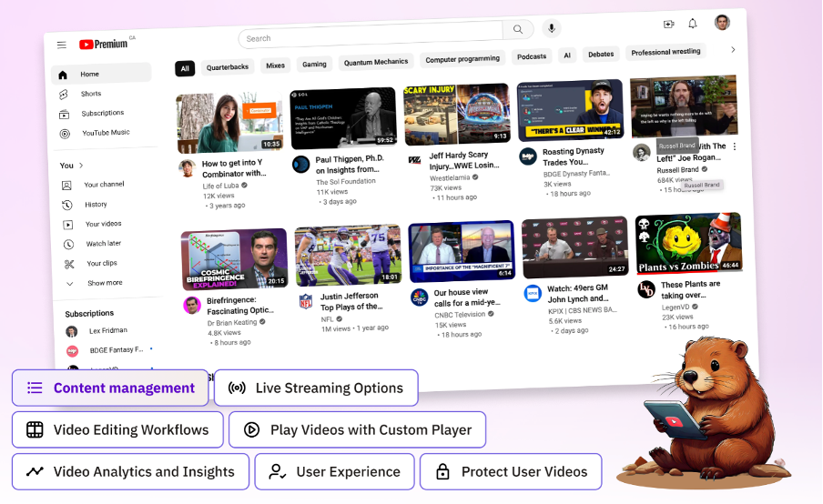Click the Content management button

coord(110,388)
